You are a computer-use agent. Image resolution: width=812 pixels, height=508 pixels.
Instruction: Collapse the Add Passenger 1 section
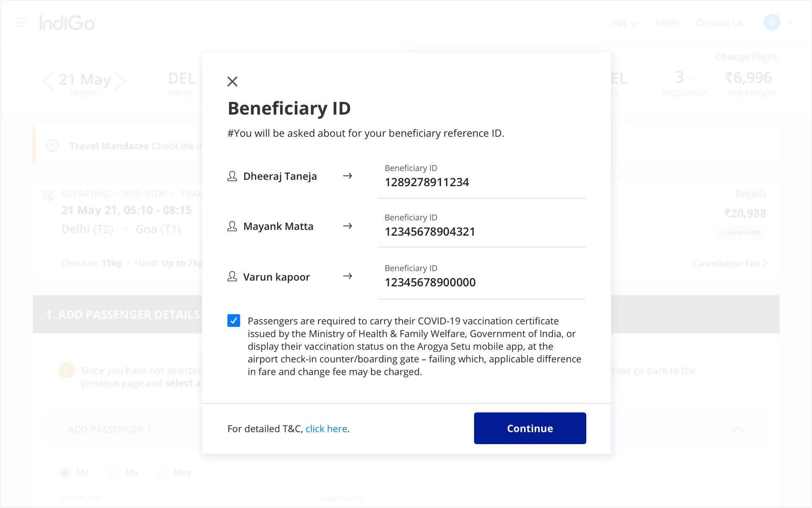tap(738, 429)
